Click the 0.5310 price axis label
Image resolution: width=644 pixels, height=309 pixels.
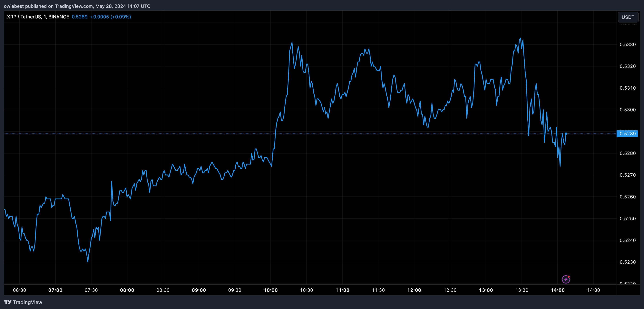628,88
